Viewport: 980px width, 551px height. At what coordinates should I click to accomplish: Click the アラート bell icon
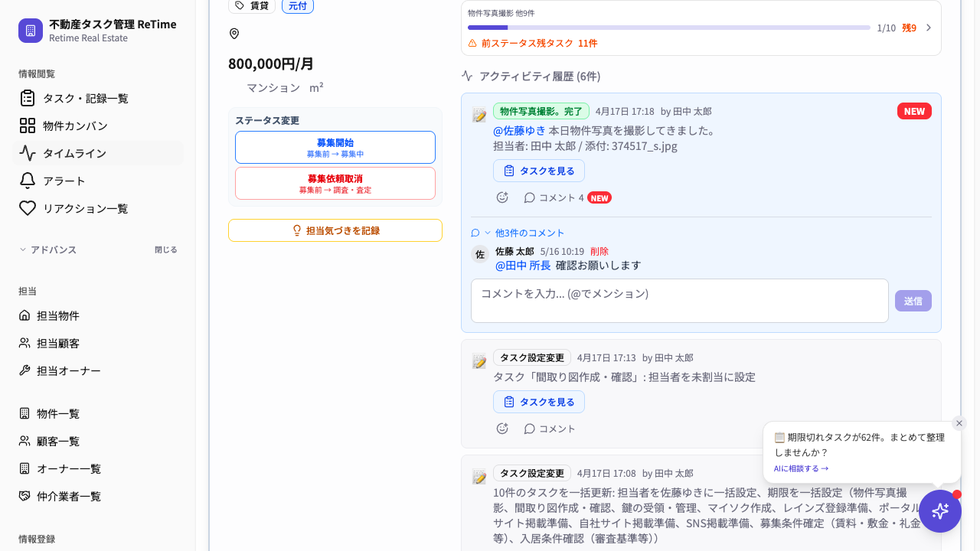pos(28,181)
